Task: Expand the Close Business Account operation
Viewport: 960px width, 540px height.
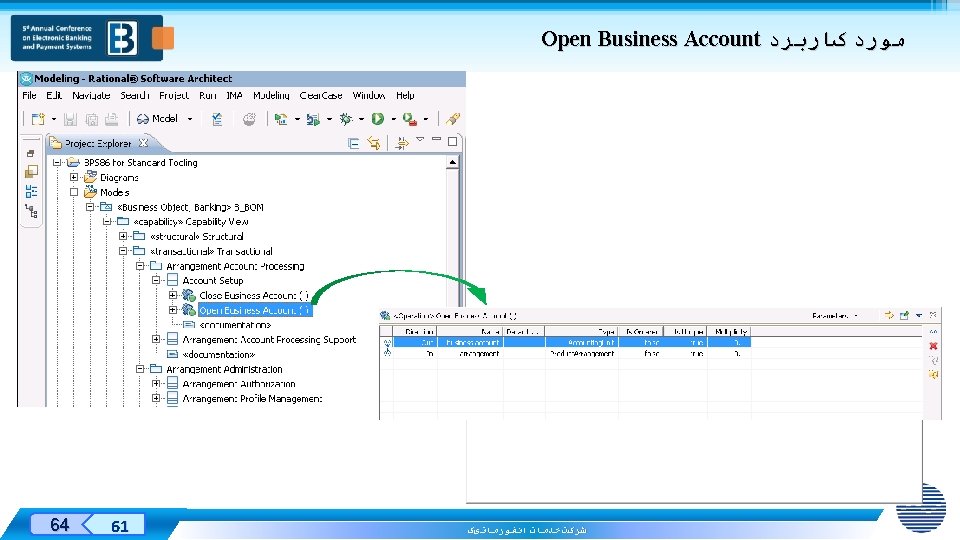Action: [173, 294]
